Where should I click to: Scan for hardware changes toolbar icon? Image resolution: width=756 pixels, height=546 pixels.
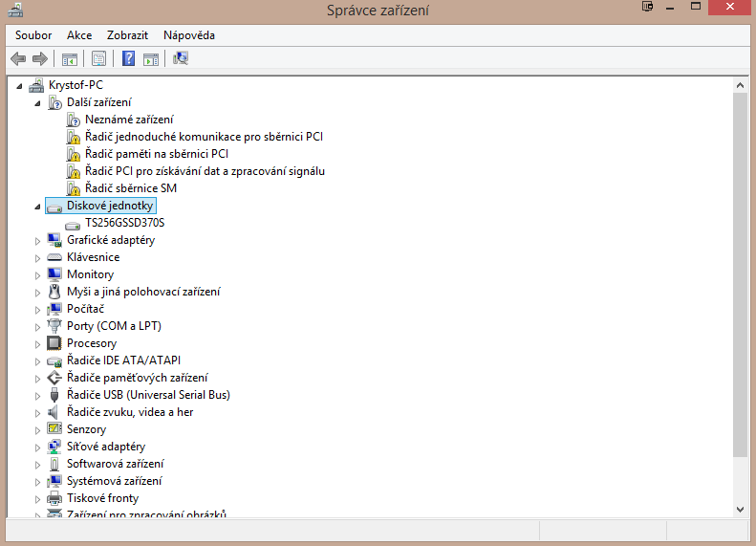click(181, 59)
